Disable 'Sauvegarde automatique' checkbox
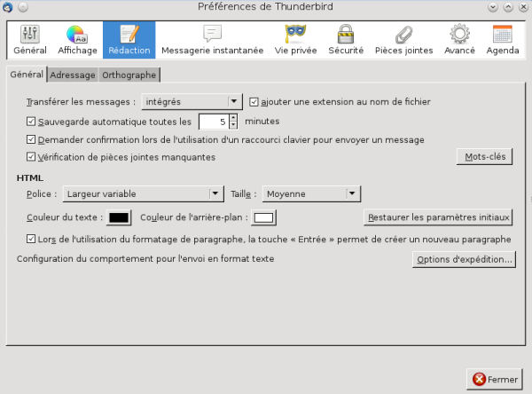This screenshot has width=532, height=394. pos(32,121)
